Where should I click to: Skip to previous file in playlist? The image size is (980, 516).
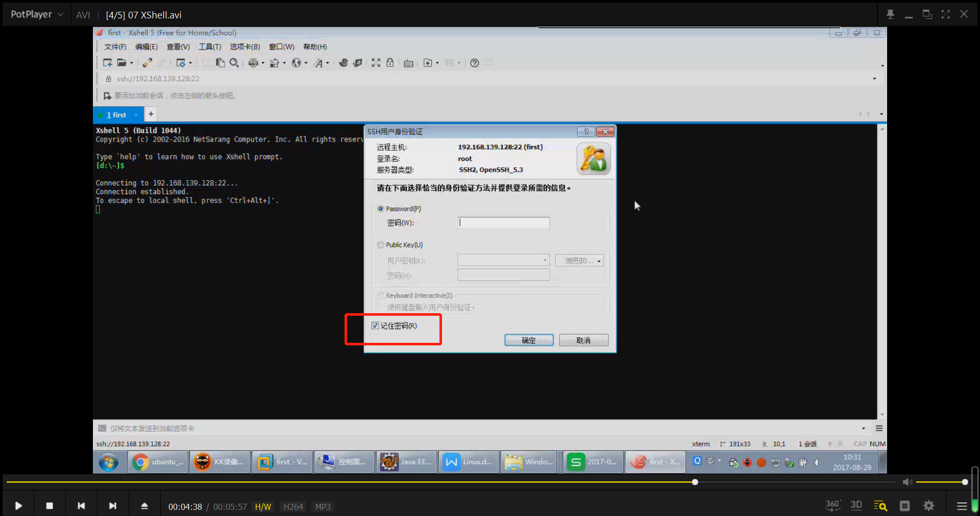coord(81,506)
